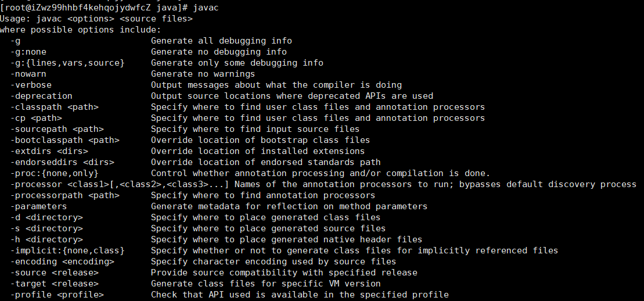Click the -target <release> option
Image resolution: width=644 pixels, height=301 pixels.
pyautogui.click(x=55, y=284)
